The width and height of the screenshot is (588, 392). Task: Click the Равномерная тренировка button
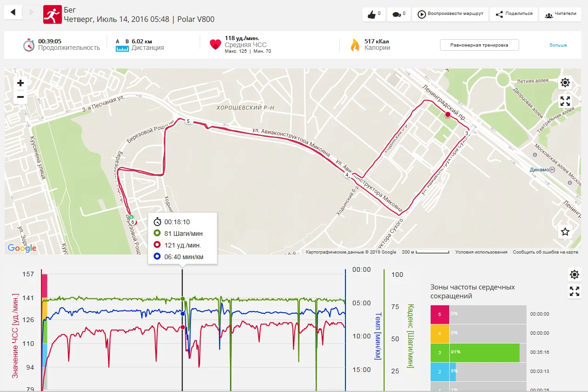tap(479, 45)
